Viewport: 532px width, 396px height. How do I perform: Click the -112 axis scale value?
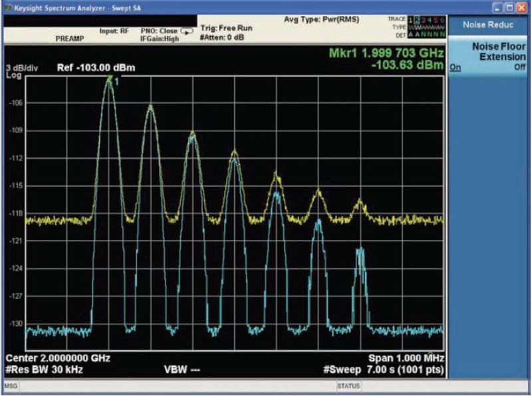16,158
